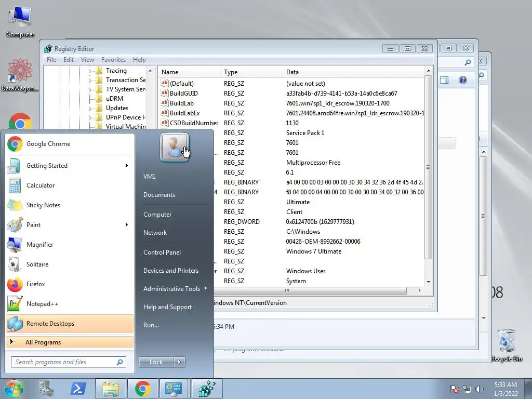Click the user account picture

point(175,147)
